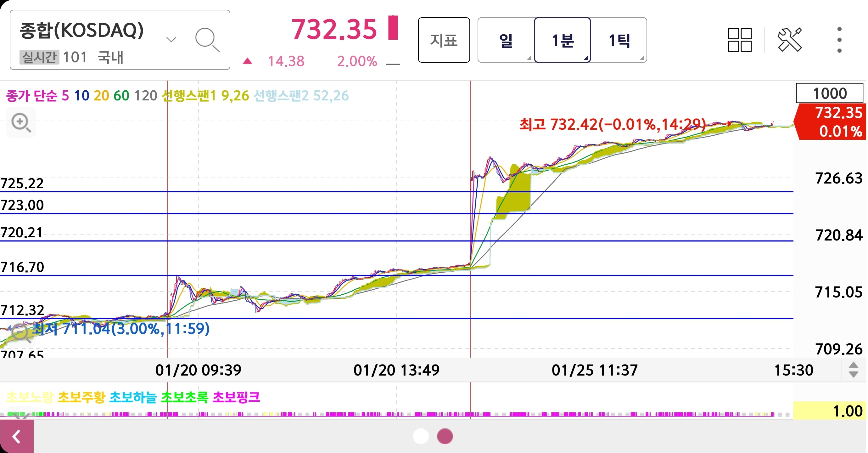The height and width of the screenshot is (453, 868).
Task: Open the 지표 indicators button
Action: [x=444, y=40]
